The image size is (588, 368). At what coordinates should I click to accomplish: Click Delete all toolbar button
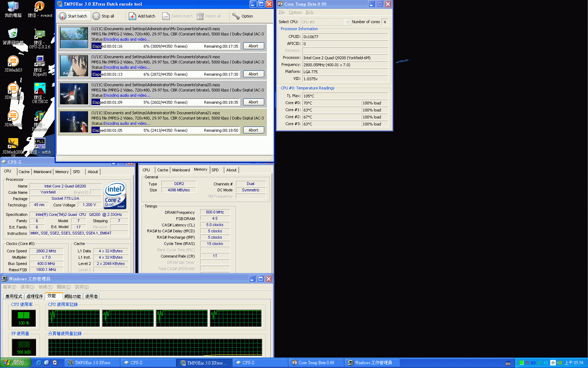point(209,16)
